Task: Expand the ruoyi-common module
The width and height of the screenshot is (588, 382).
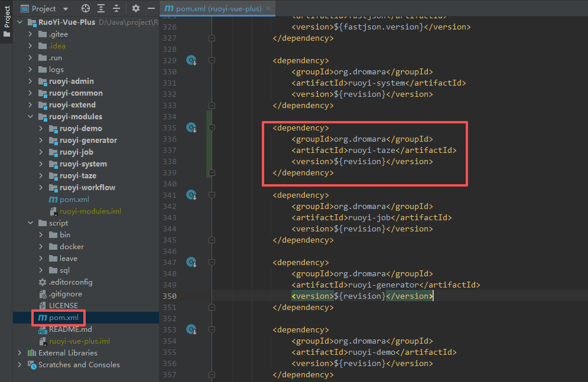Action: (x=30, y=93)
